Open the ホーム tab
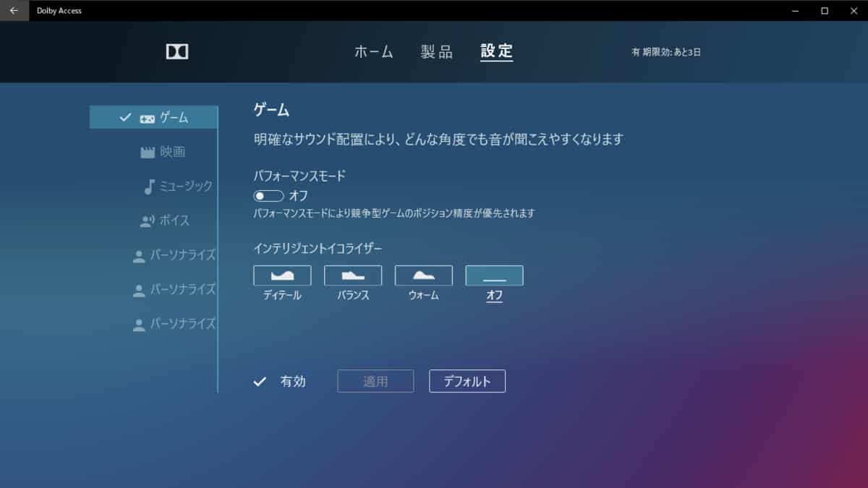 tap(373, 52)
